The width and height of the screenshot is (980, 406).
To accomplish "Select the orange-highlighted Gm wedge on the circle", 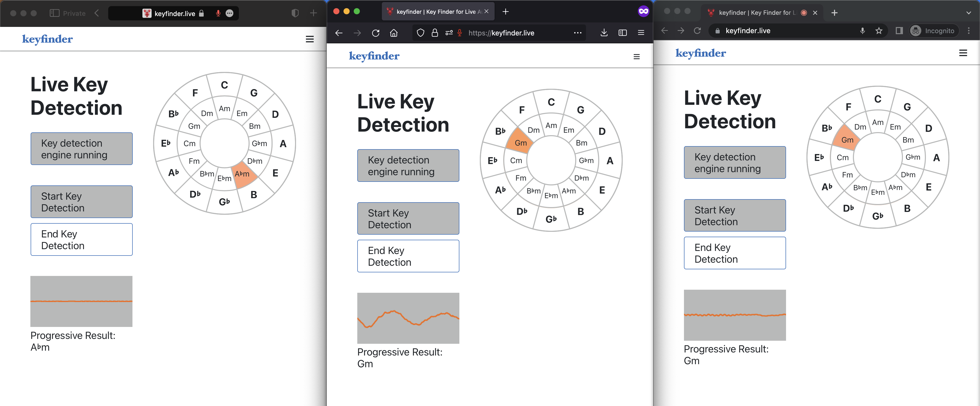I will click(x=521, y=143).
